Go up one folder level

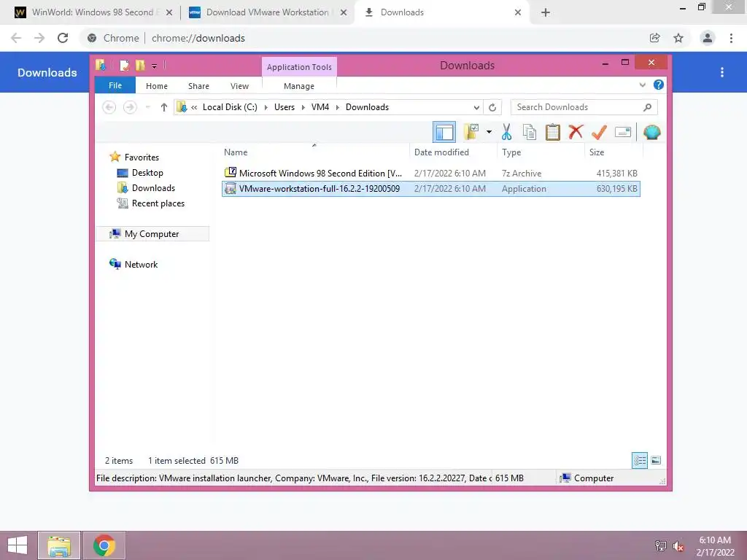coord(164,107)
